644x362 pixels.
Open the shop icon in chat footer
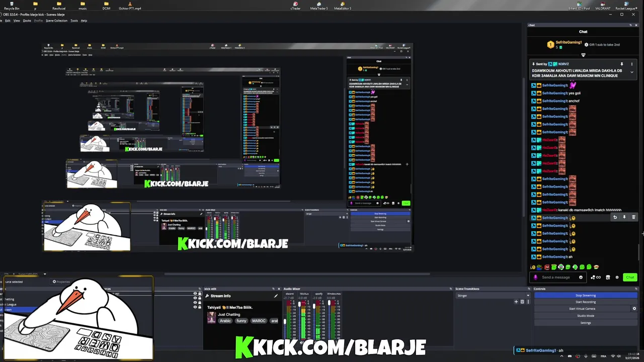click(x=608, y=277)
